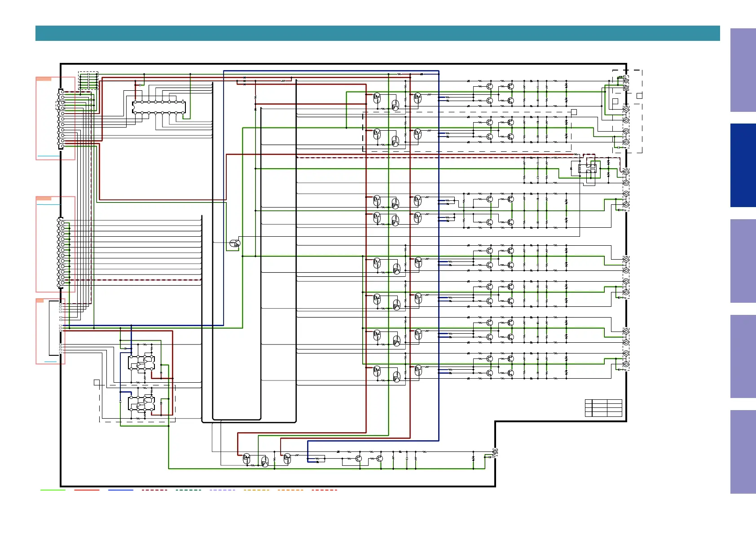
Task: Click the small table at lower right
Action: point(603,408)
